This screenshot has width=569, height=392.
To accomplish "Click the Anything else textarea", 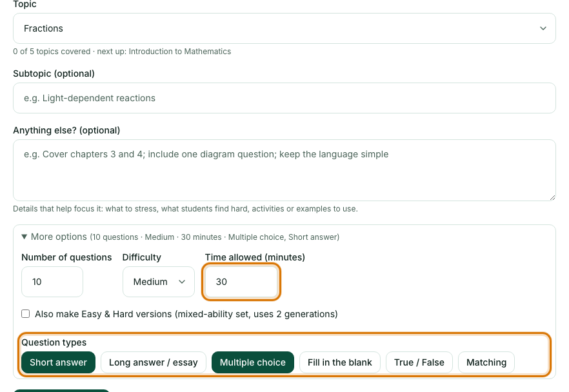I will pos(284,170).
